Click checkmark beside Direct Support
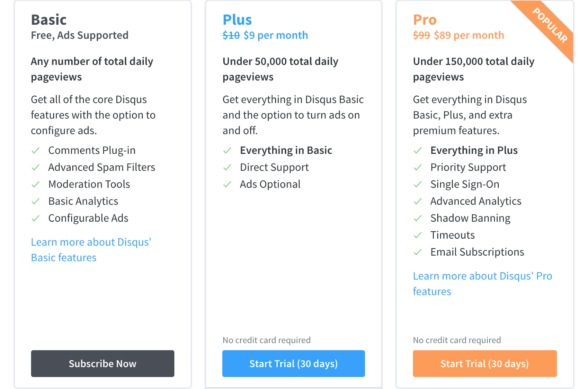The width and height of the screenshot is (588, 389). click(227, 168)
